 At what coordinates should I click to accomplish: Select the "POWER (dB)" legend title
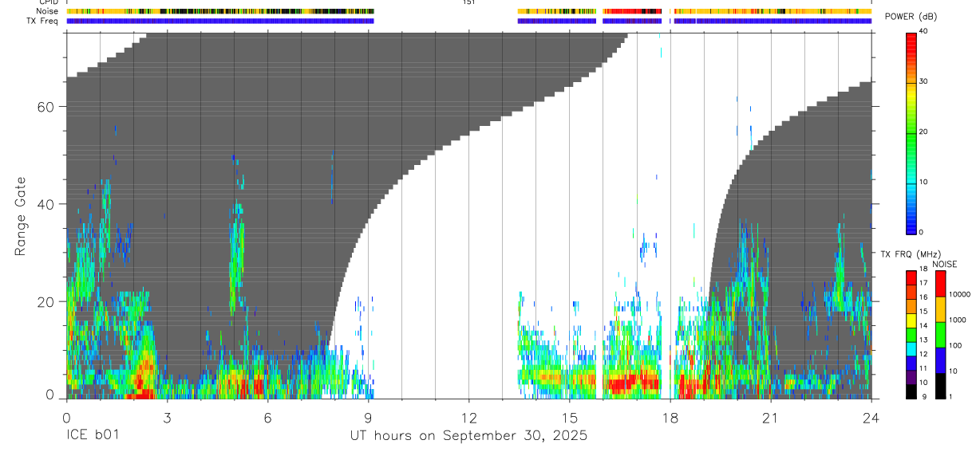[x=911, y=17]
